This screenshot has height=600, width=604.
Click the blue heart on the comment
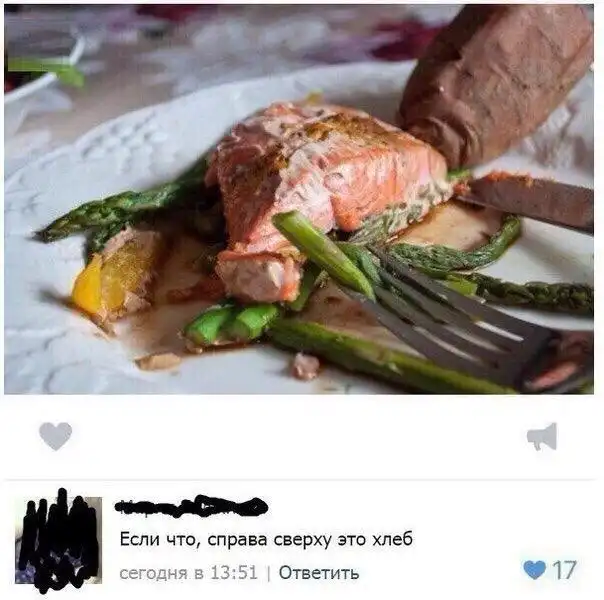535,570
